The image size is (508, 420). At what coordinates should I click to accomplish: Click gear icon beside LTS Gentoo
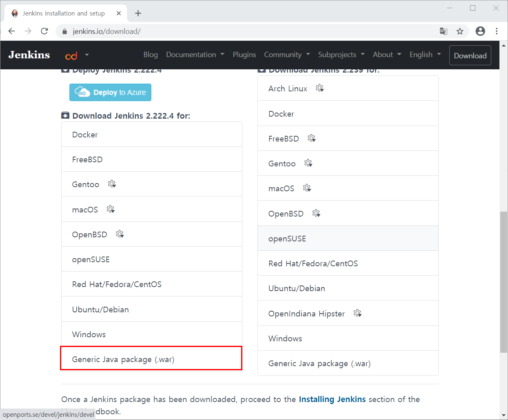pos(112,184)
